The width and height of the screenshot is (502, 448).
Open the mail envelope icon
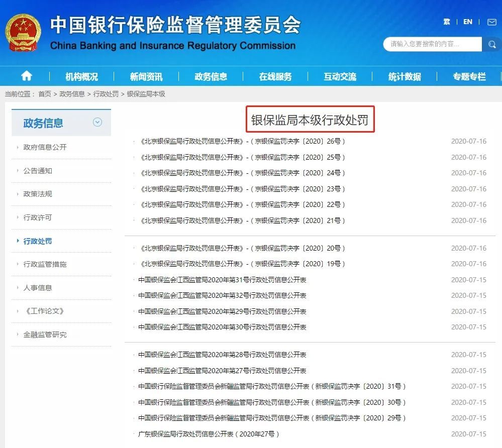click(x=492, y=22)
